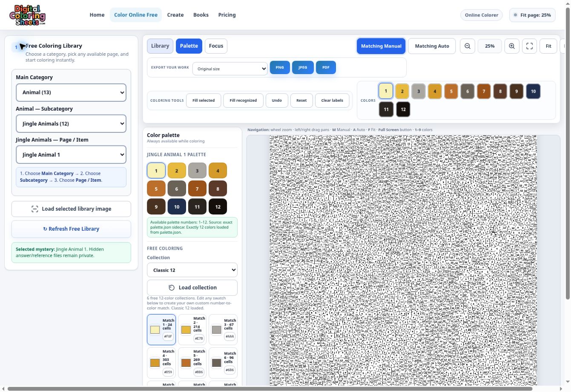This screenshot has width=571, height=392.
Task: Click the Load collection button
Action: [192, 288]
